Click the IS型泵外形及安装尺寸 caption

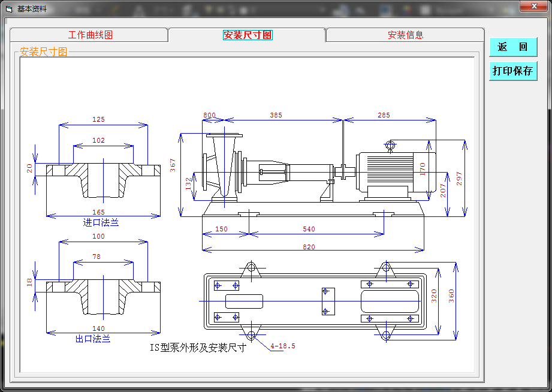point(198,348)
